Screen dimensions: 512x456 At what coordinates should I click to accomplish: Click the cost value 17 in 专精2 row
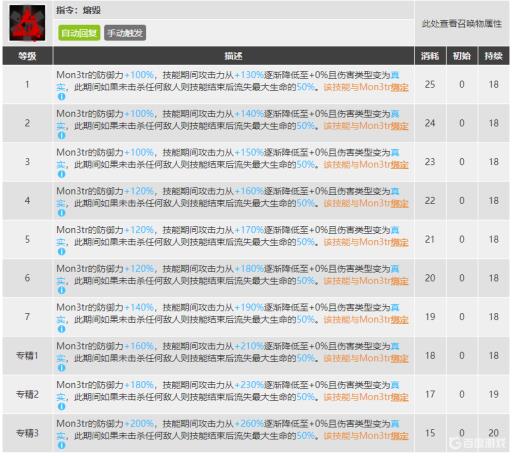click(430, 394)
